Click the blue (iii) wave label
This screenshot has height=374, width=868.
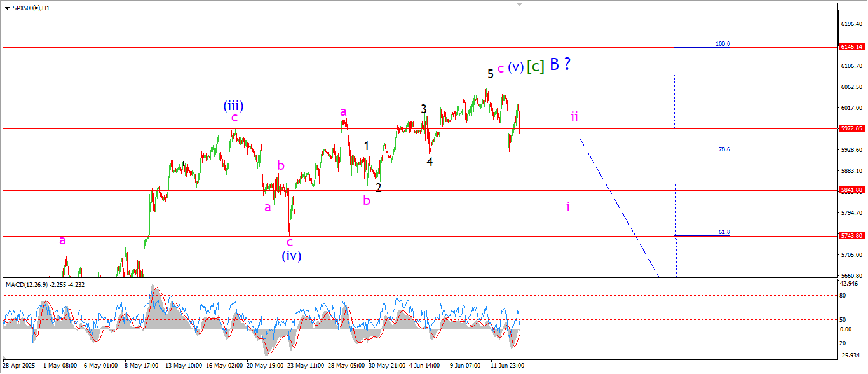(x=233, y=106)
